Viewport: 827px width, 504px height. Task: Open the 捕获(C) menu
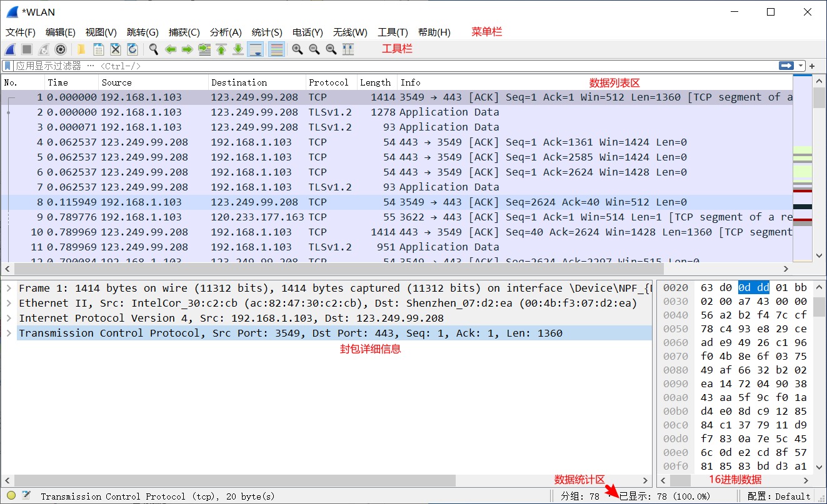[x=184, y=32]
